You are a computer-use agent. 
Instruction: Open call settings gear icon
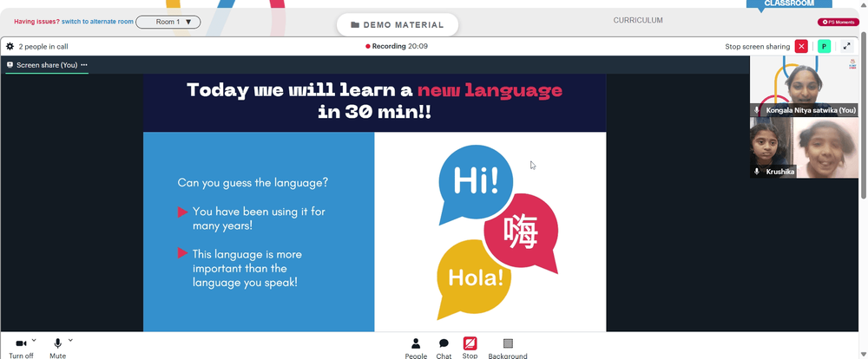tap(10, 47)
